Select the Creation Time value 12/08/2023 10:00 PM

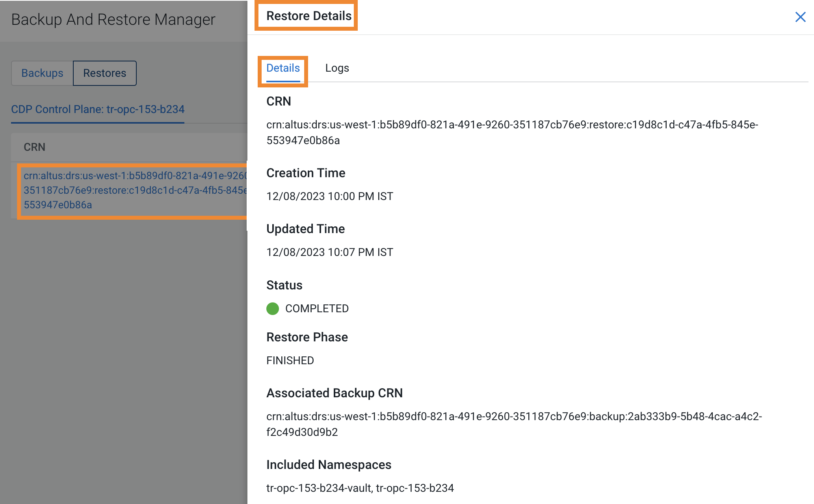click(x=329, y=196)
